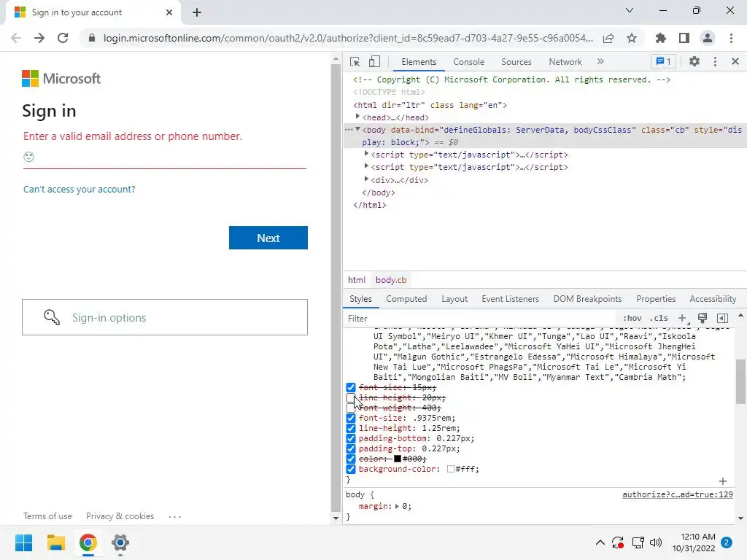This screenshot has width=747, height=560.
Task: Insert style rule below via the plus near the closing brace
Action: click(x=722, y=481)
